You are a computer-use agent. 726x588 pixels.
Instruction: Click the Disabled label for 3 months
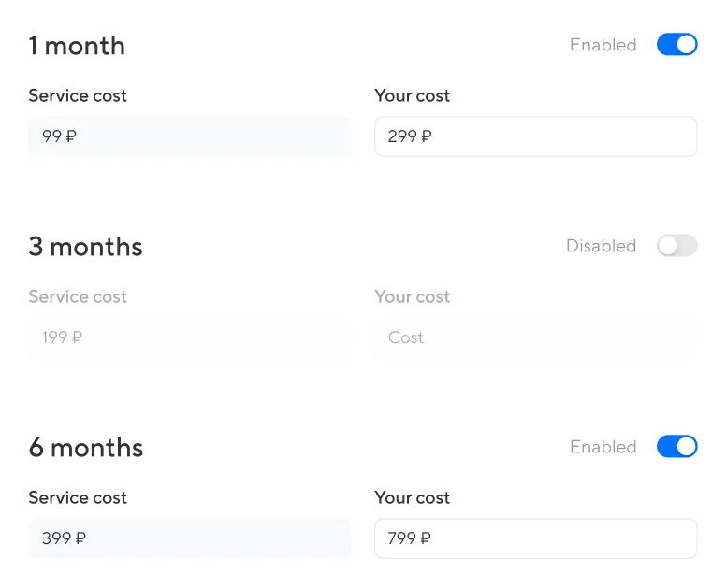click(x=601, y=246)
